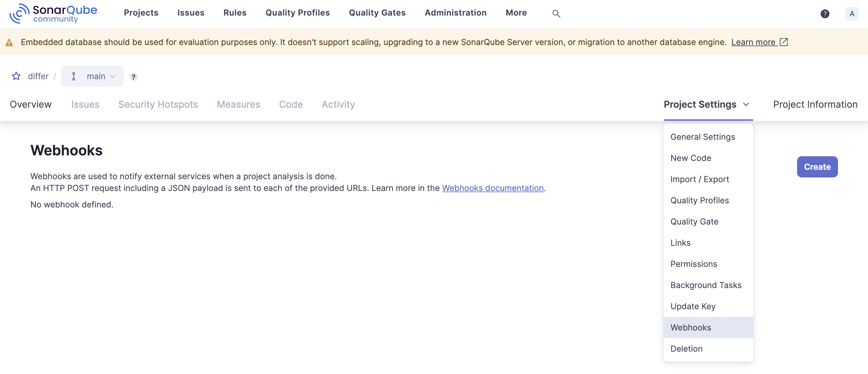Toggle the favorite star for the differ project

click(16, 76)
